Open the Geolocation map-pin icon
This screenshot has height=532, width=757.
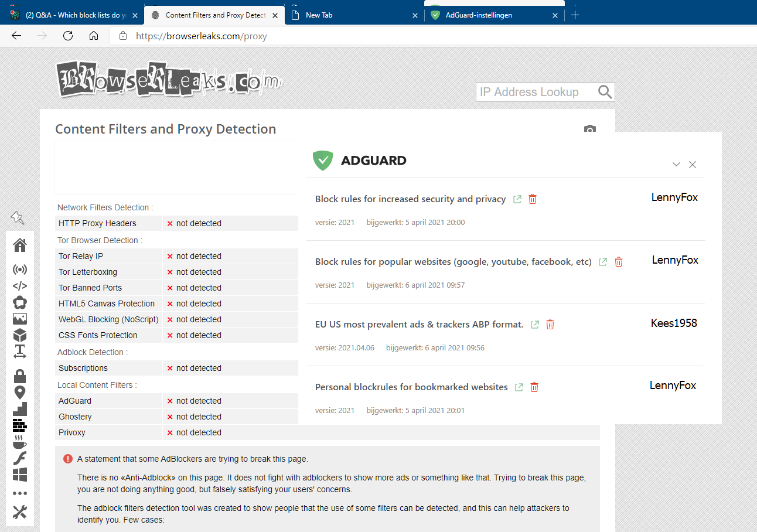(20, 392)
